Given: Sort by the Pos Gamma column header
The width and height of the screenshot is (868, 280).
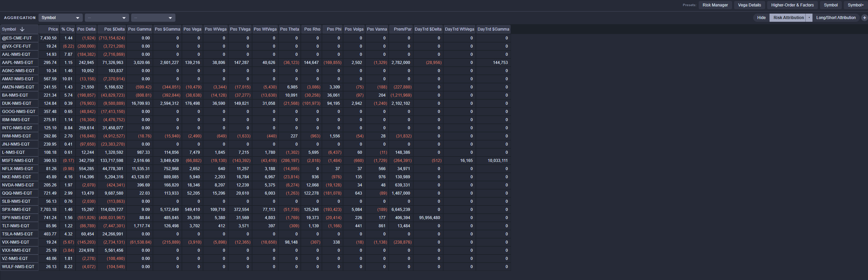Looking at the screenshot, I should click(x=140, y=29).
